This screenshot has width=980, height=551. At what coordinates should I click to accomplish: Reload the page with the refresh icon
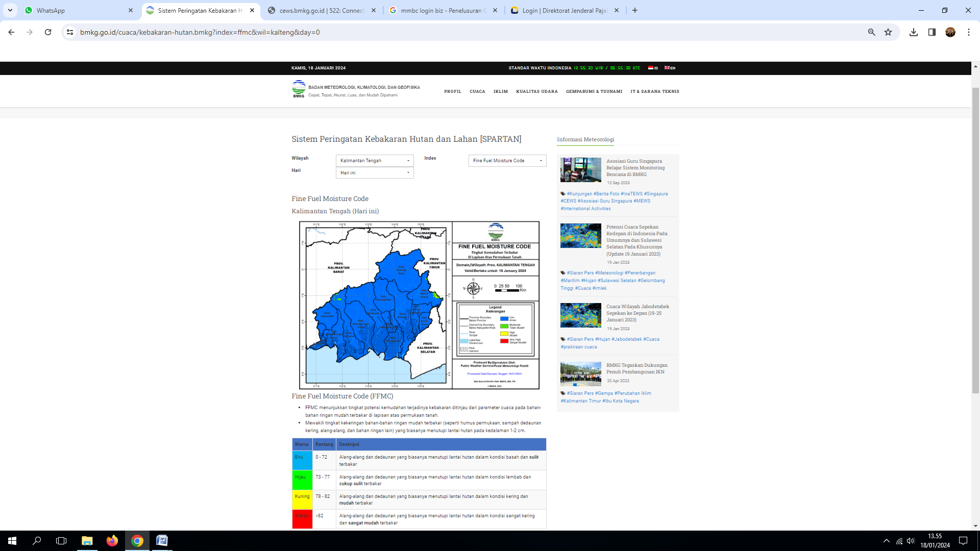[48, 32]
